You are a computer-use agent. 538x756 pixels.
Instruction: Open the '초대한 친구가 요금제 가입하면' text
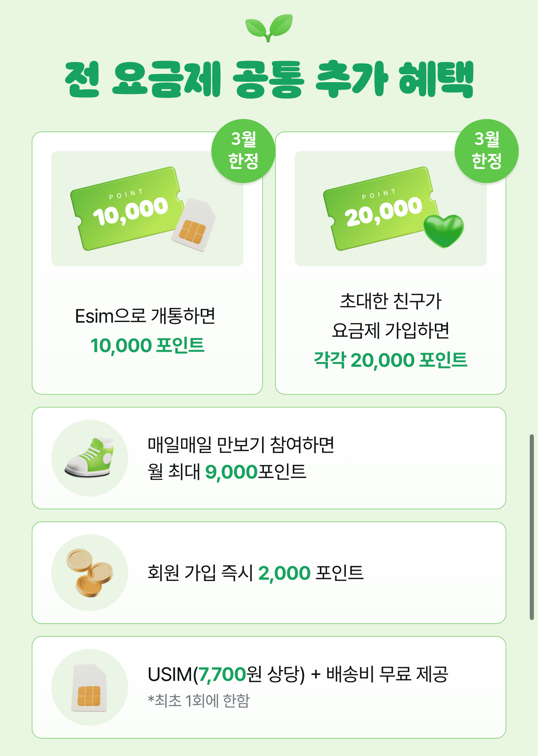coord(391,316)
